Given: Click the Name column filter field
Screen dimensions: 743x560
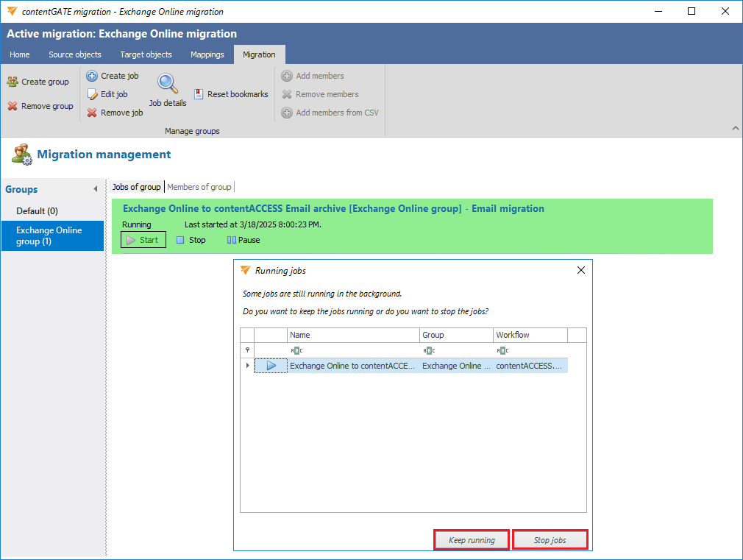Looking at the screenshot, I should coord(353,350).
